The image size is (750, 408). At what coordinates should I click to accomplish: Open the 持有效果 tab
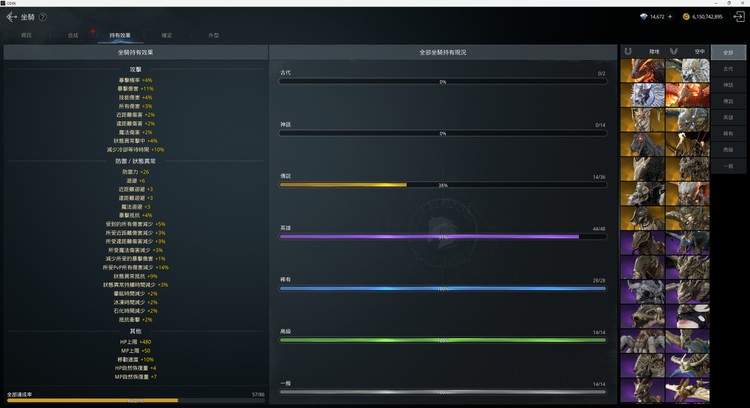point(120,35)
